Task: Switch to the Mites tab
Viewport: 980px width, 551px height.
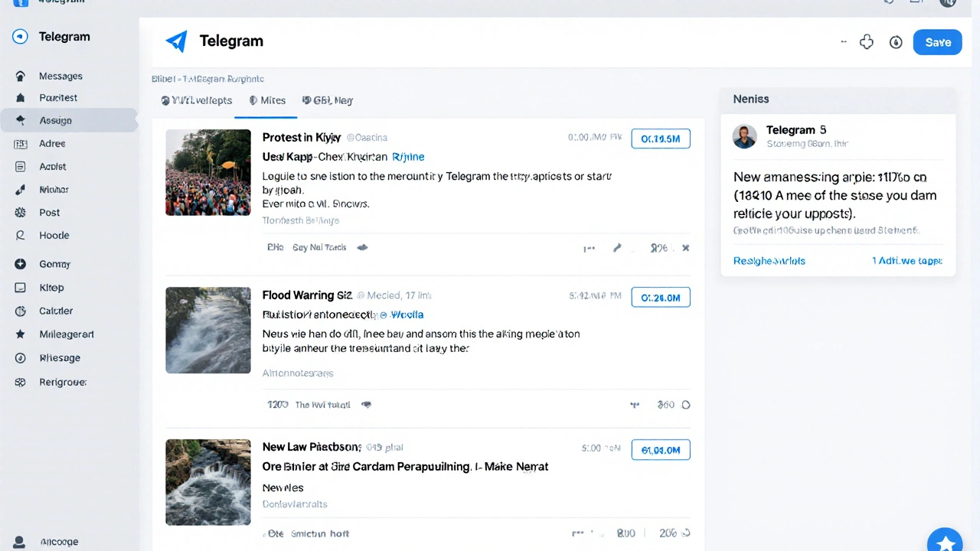Action: click(267, 100)
